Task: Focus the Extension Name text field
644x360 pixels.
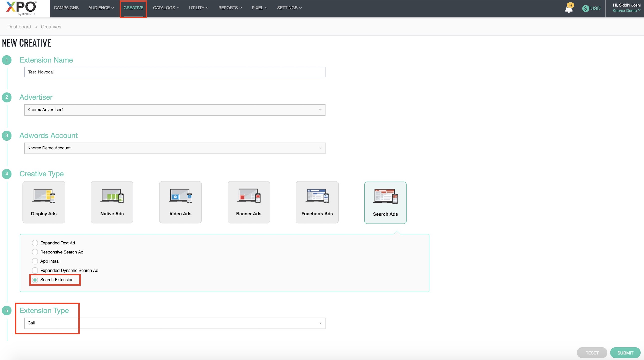Action: click(175, 72)
